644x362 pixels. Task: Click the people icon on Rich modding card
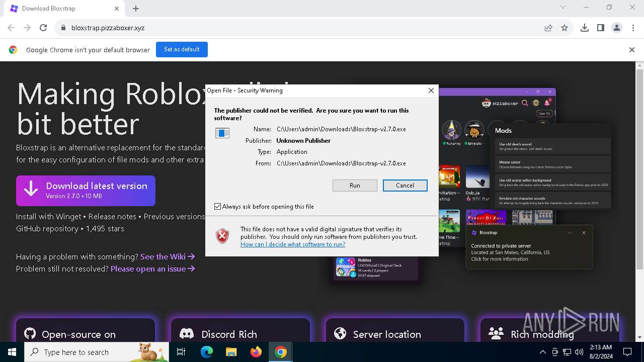pyautogui.click(x=496, y=334)
